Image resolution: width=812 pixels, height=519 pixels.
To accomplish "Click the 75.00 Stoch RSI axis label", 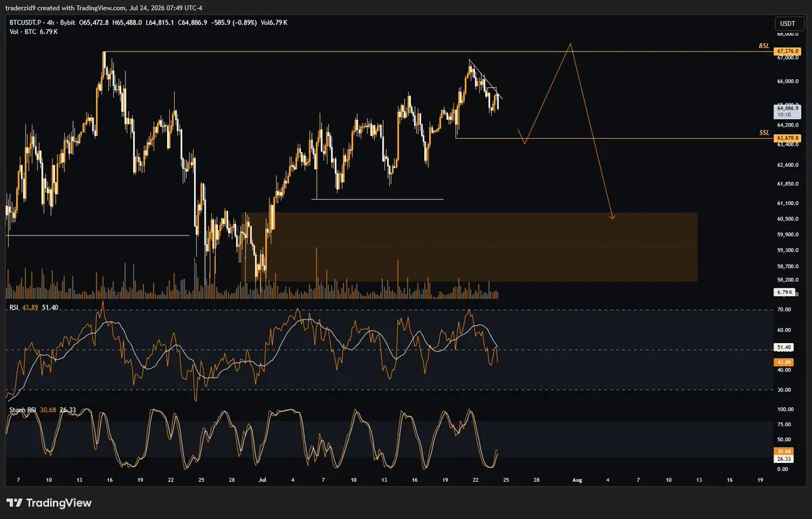I will [x=785, y=424].
